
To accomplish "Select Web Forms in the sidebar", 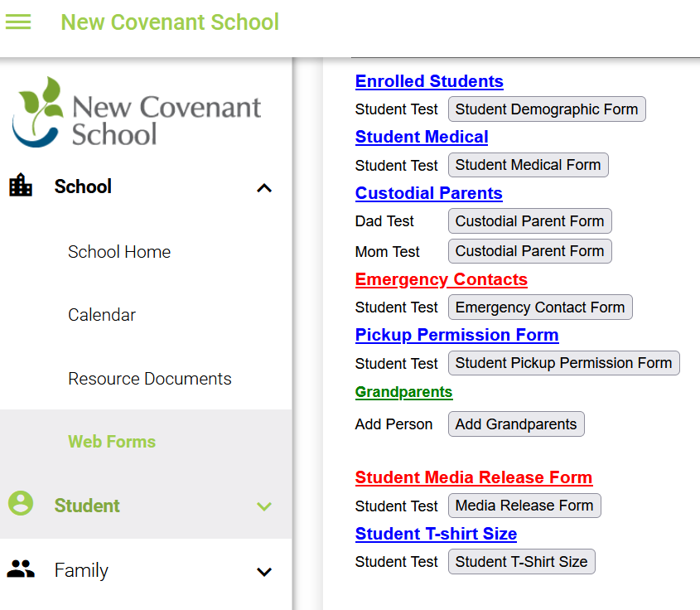I will pyautogui.click(x=112, y=442).
